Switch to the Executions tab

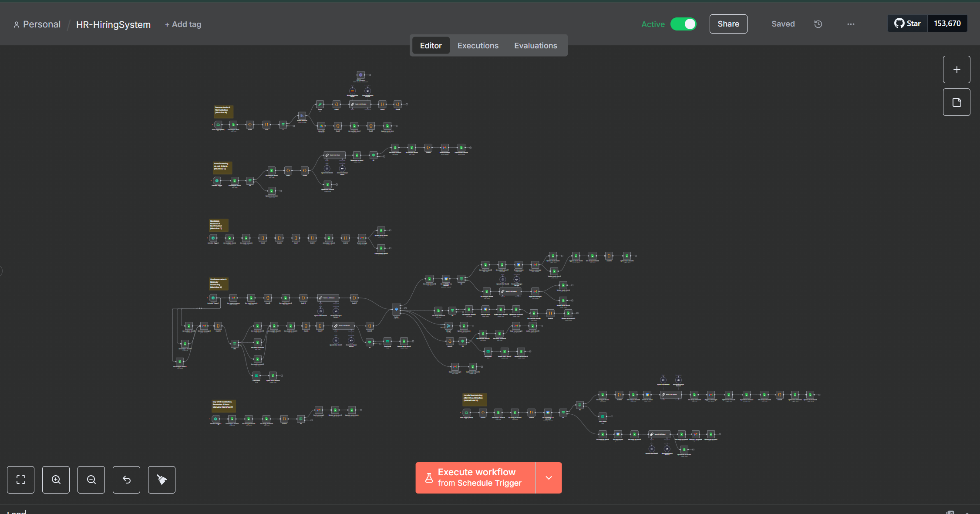[x=478, y=46]
